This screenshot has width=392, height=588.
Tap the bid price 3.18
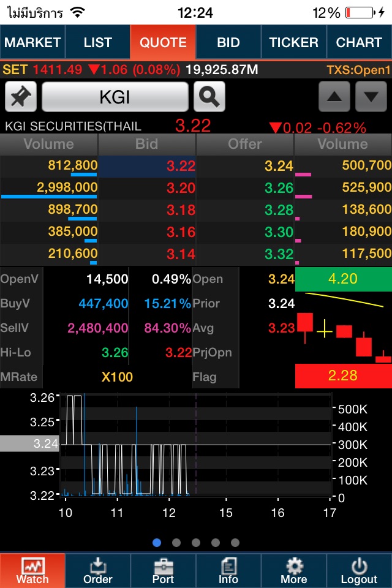[181, 210]
